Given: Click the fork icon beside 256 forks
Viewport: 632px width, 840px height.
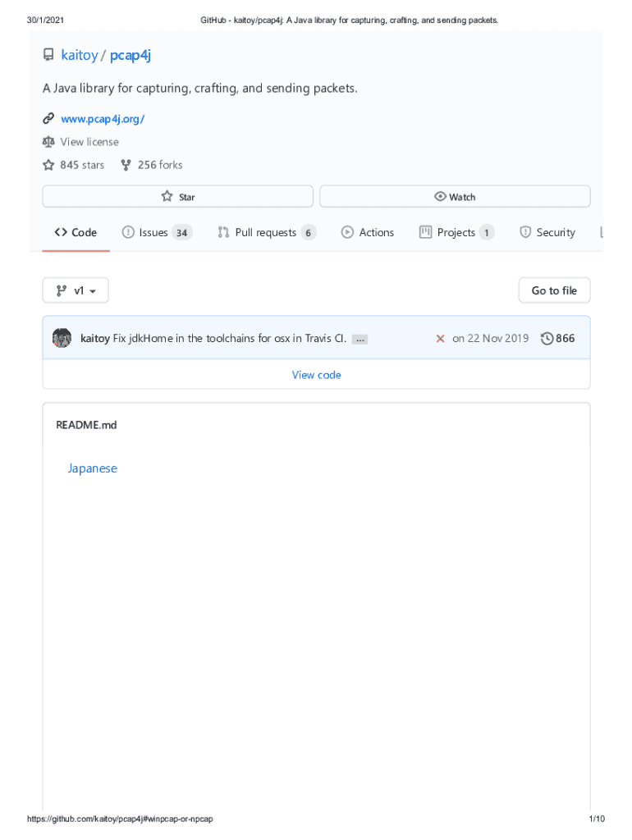Looking at the screenshot, I should coord(126,165).
